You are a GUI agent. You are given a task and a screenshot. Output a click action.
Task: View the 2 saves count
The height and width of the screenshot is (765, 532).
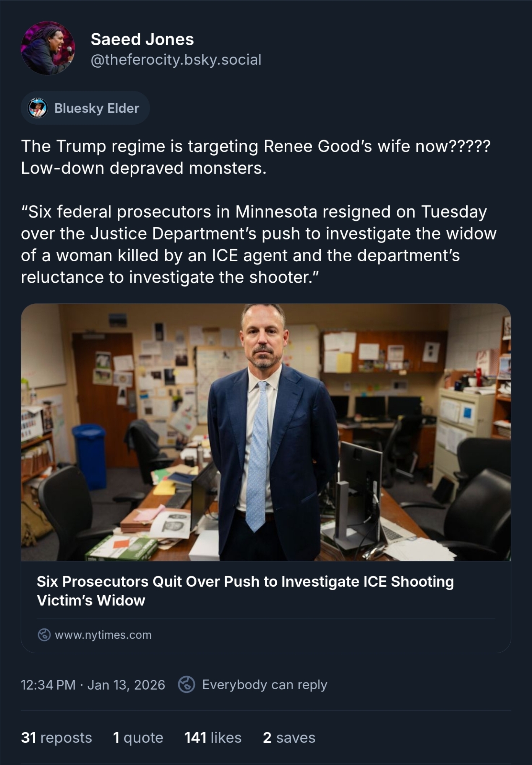click(x=289, y=737)
